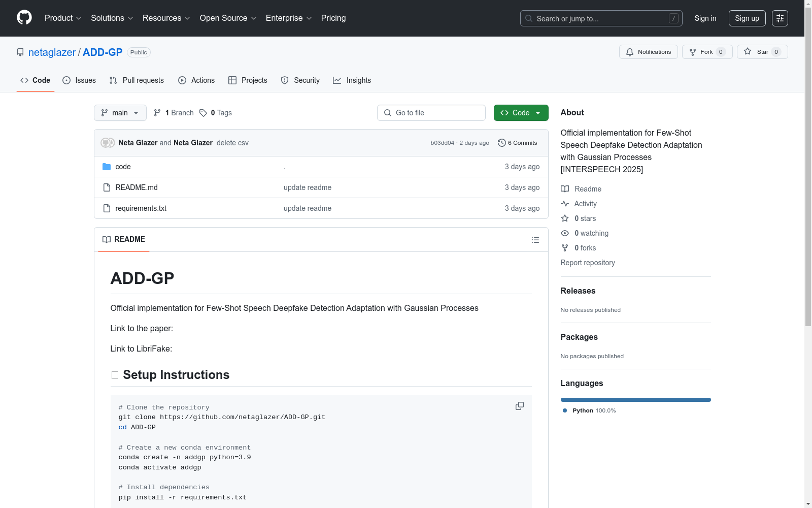Expand the Solutions menu
The height and width of the screenshot is (508, 812).
coord(112,18)
